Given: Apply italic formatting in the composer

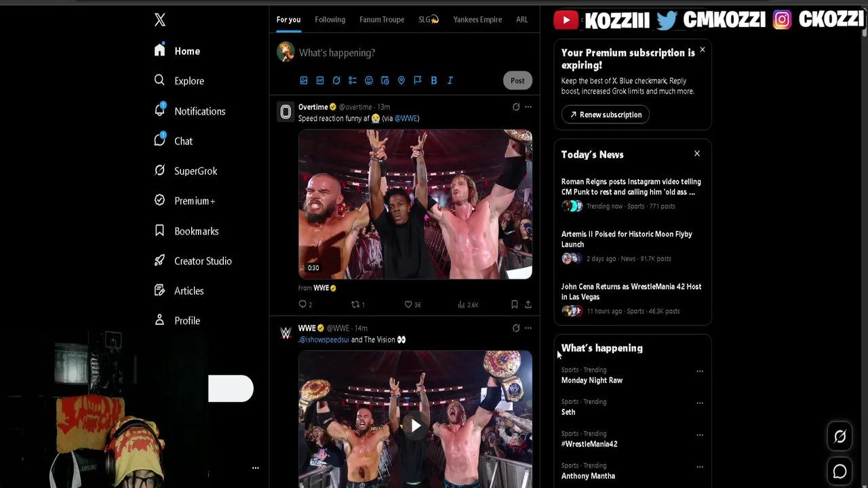Looking at the screenshot, I should [x=450, y=80].
